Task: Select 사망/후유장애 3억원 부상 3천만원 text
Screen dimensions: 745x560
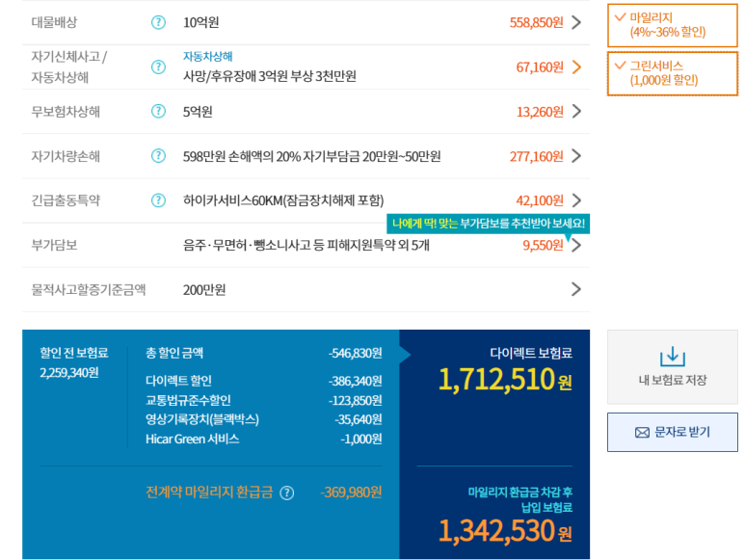Action: click(270, 76)
